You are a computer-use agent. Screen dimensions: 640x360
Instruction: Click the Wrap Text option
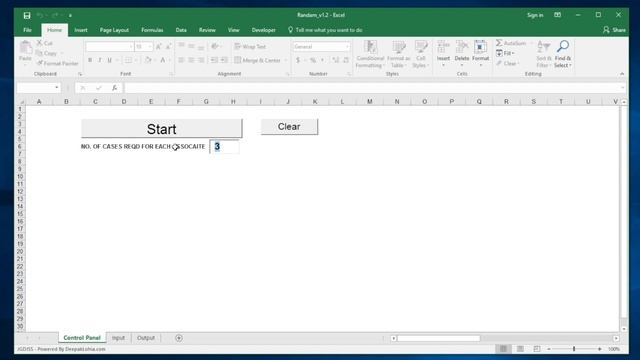(250, 47)
